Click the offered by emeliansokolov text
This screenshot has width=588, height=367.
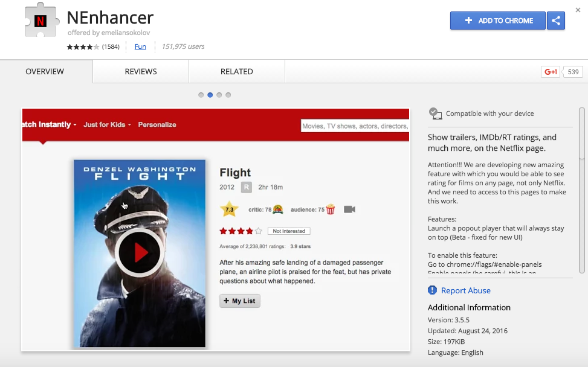109,33
